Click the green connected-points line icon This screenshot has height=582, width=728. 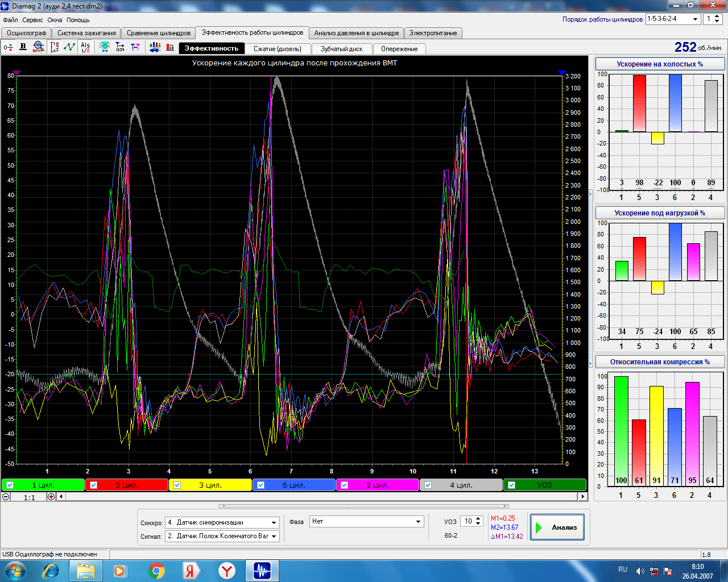69,47
